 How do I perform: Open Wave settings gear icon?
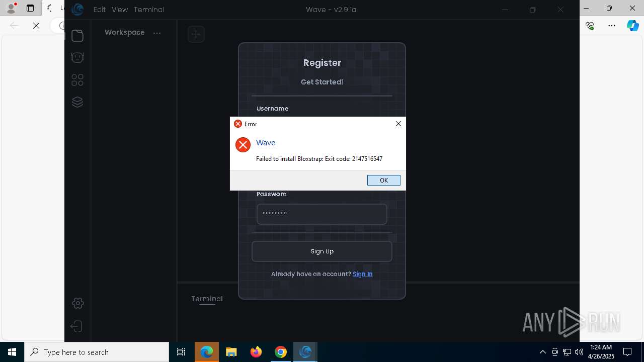coord(77,303)
